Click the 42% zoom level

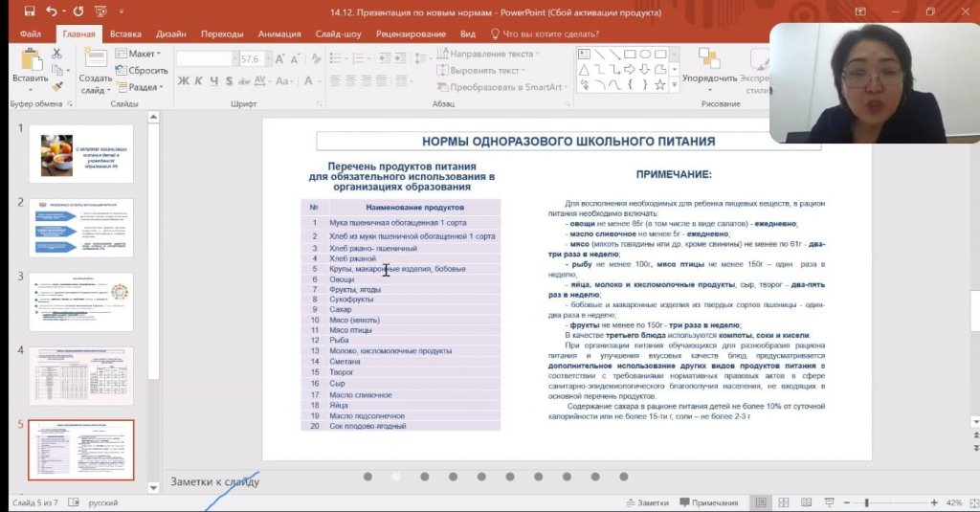[x=954, y=502]
